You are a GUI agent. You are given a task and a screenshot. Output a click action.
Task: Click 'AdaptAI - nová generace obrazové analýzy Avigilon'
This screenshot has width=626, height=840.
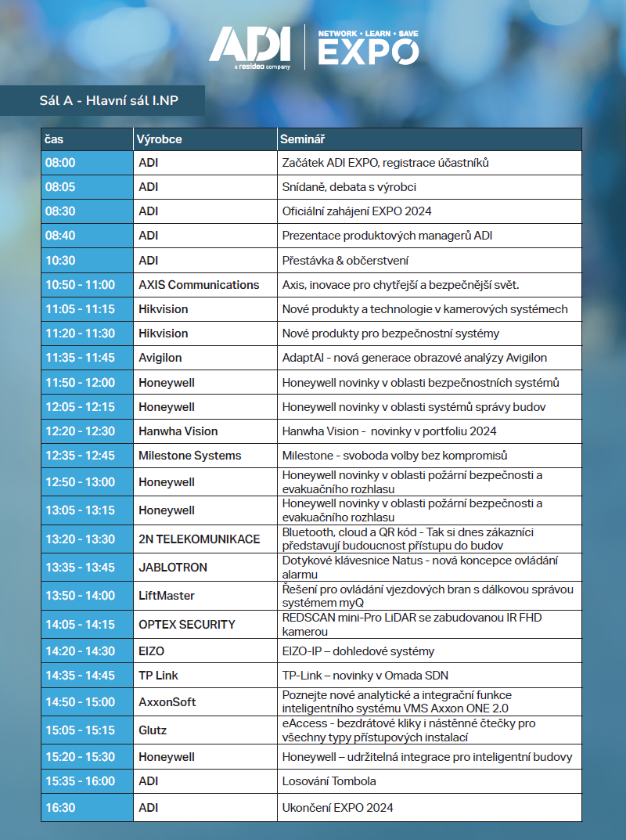tap(415, 357)
